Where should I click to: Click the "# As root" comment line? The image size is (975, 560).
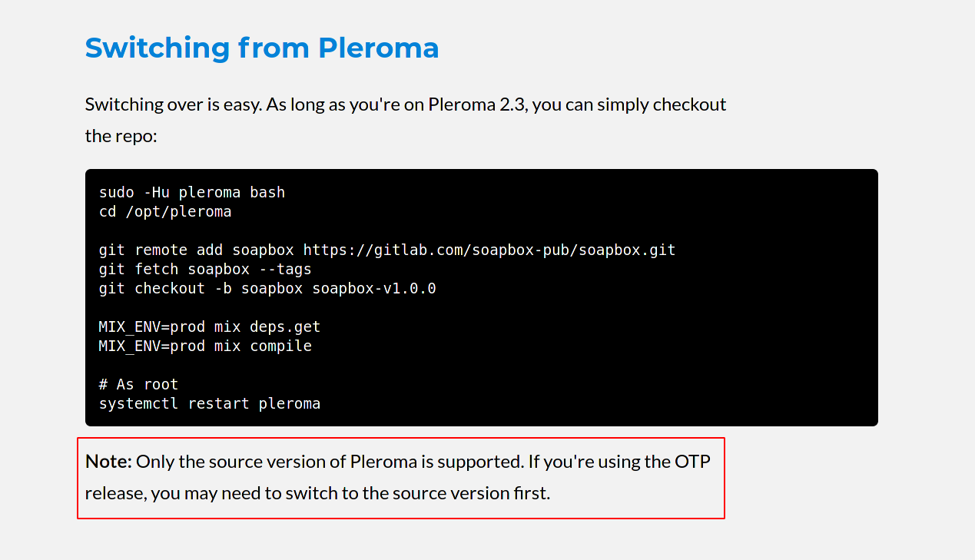[x=138, y=384]
